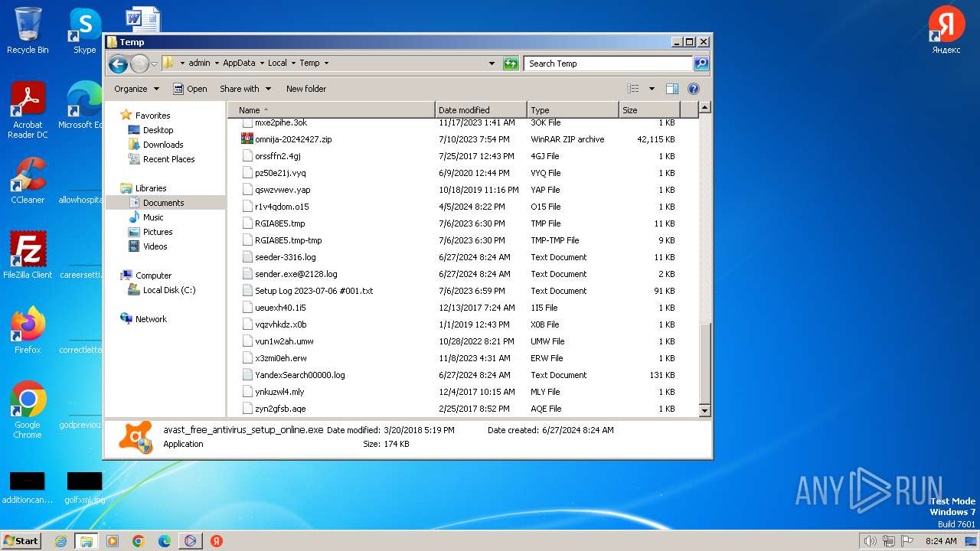Open the address bar history dropdown
This screenshot has width=980, height=551.
[x=492, y=64]
